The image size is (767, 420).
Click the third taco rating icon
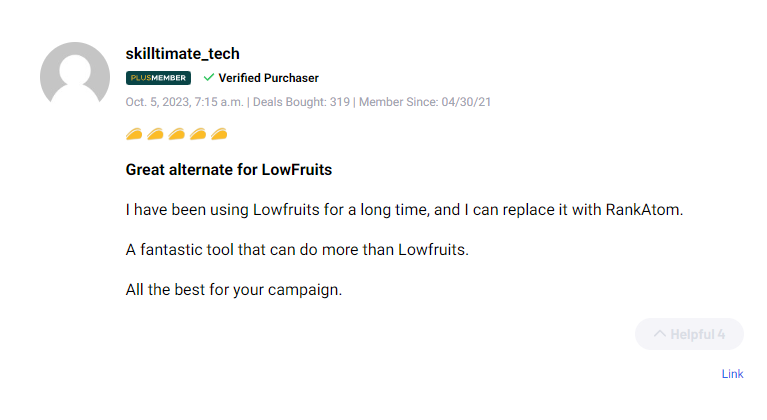coord(176,134)
